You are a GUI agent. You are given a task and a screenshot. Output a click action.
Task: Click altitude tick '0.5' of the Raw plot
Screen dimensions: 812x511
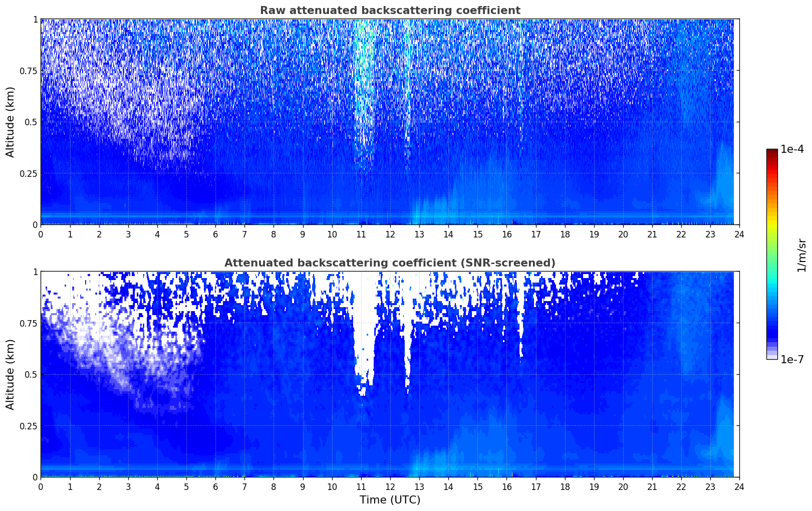tap(31, 122)
